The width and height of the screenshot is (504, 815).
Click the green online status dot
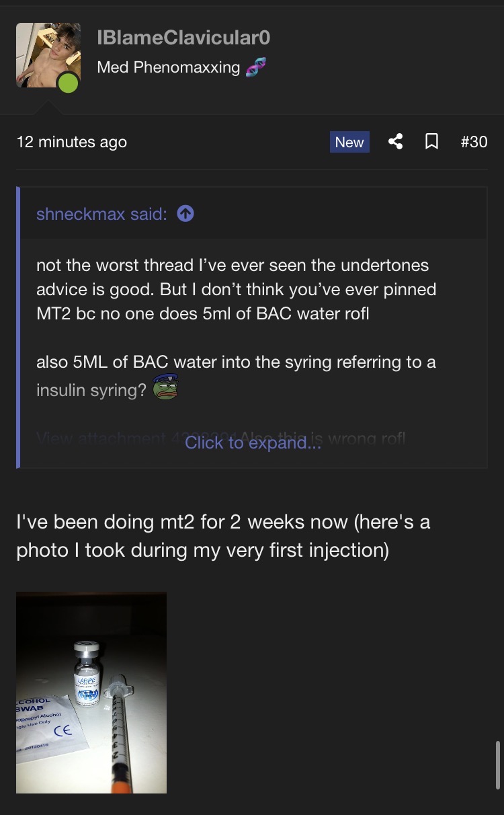pos(69,83)
